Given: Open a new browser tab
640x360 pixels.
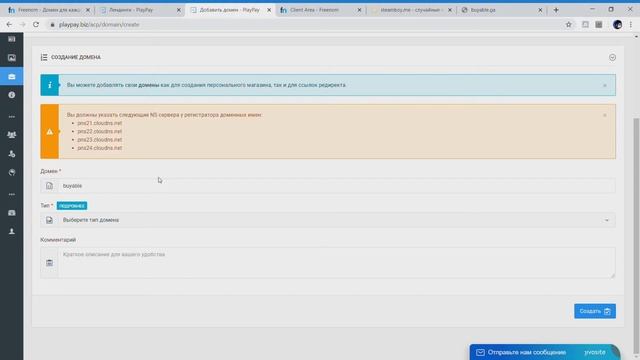Looking at the screenshot, I should pos(556,10).
